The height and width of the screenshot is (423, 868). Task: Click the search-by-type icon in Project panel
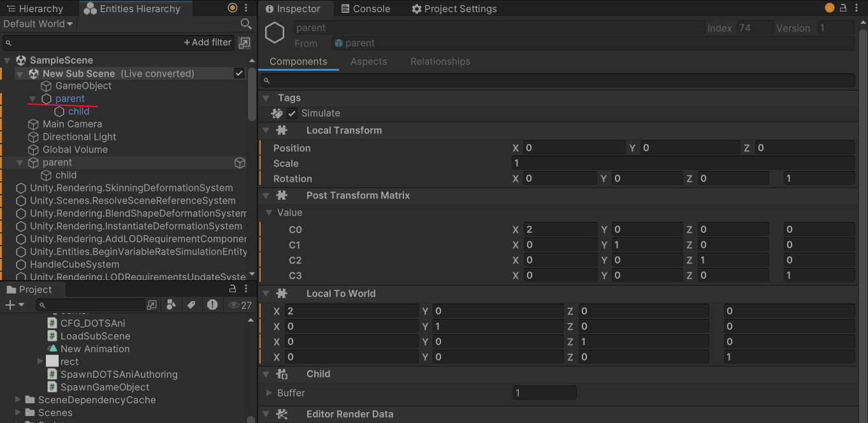171,305
